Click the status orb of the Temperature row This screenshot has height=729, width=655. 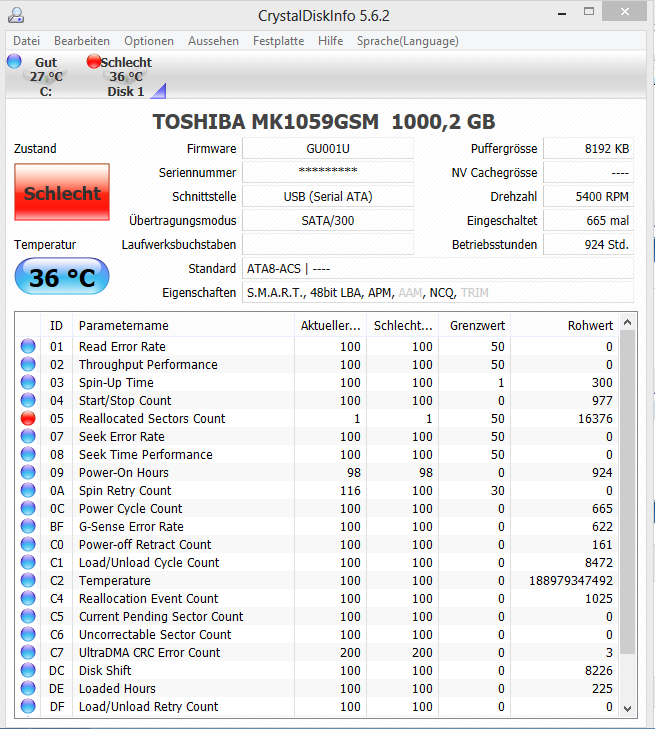[x=28, y=580]
